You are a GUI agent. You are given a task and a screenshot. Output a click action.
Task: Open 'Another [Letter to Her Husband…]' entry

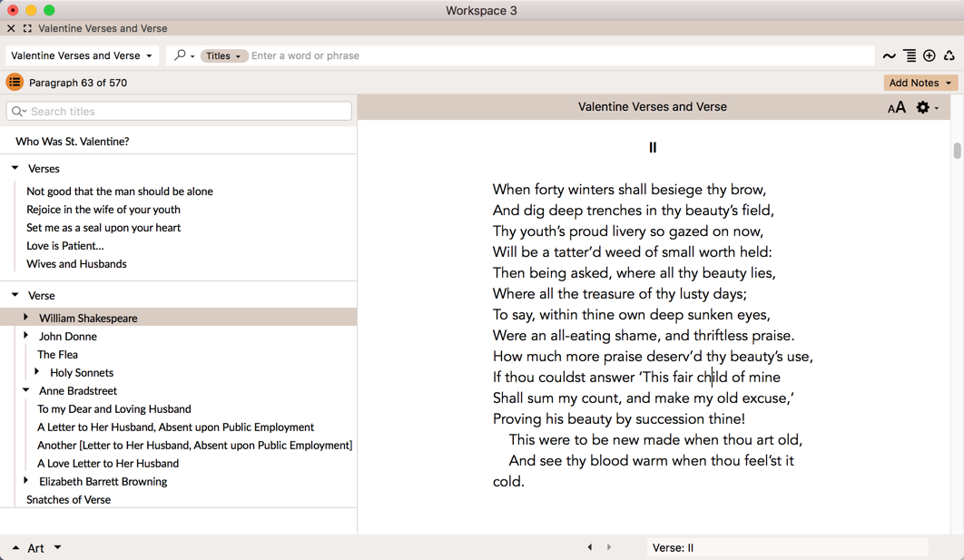pos(194,446)
